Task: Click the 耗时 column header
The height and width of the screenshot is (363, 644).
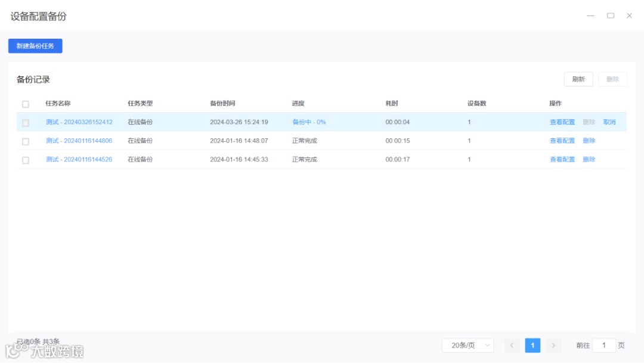Action: tap(391, 104)
